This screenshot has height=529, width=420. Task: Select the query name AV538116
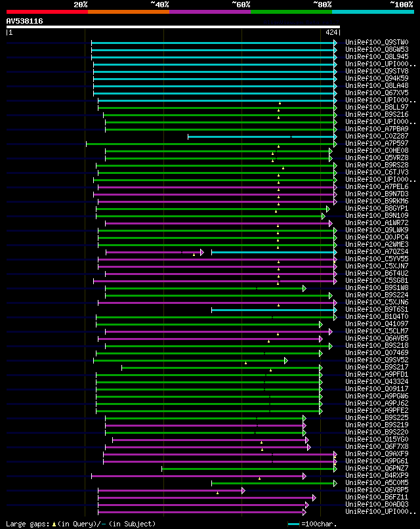(25, 21)
